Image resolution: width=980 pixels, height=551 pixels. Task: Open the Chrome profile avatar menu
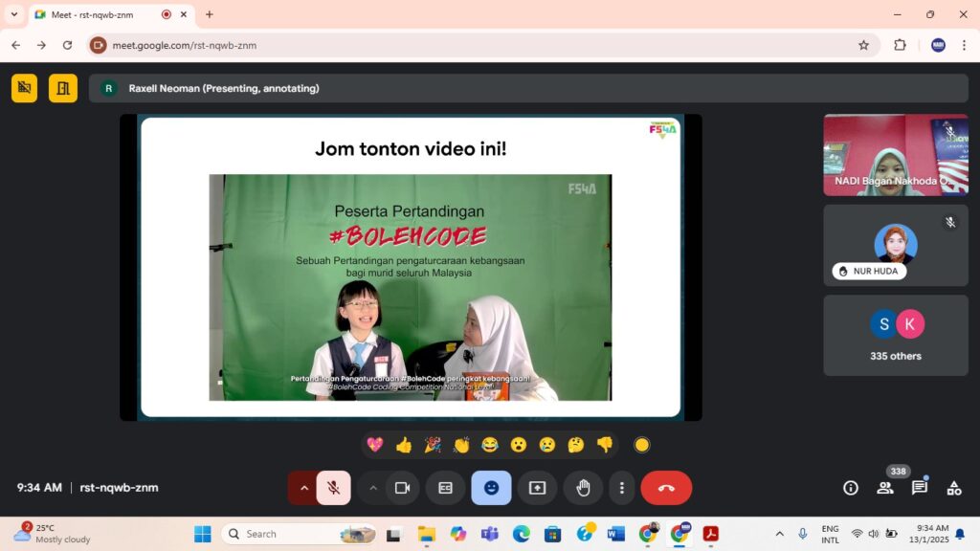click(938, 45)
